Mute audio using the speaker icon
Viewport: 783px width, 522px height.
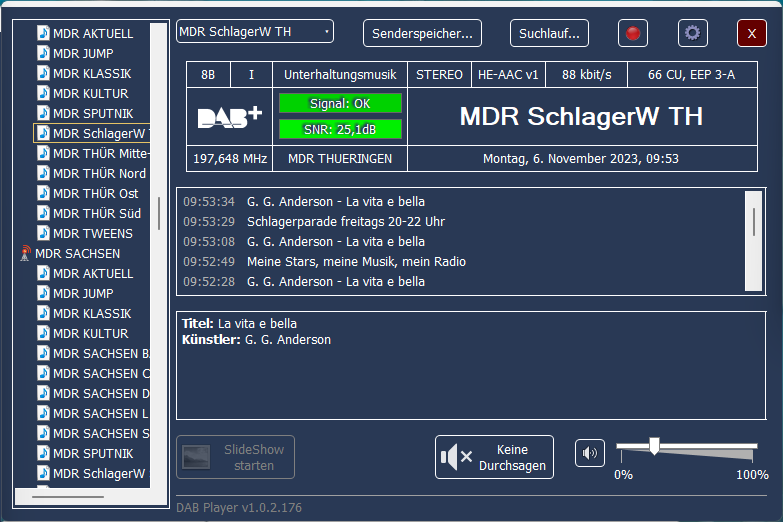[590, 454]
